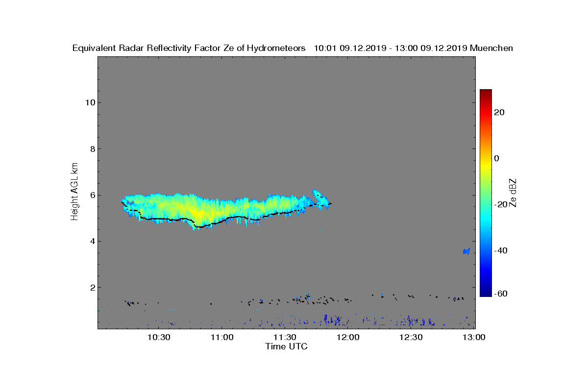Click the 10:30 time tick label

click(x=158, y=338)
